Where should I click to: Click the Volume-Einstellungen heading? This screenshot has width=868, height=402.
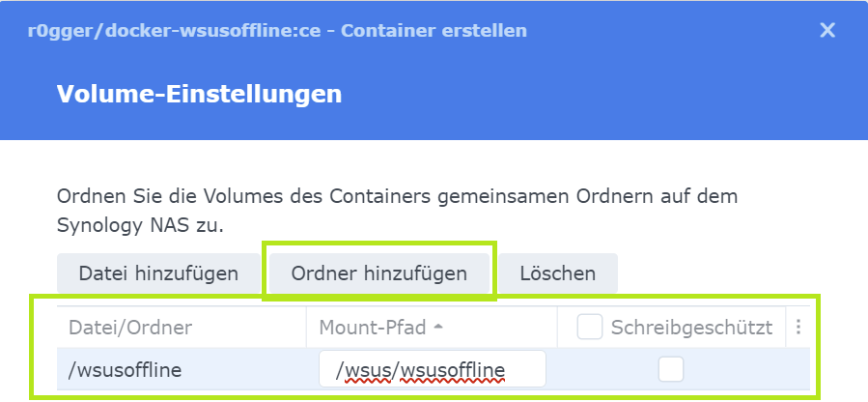coord(199,94)
